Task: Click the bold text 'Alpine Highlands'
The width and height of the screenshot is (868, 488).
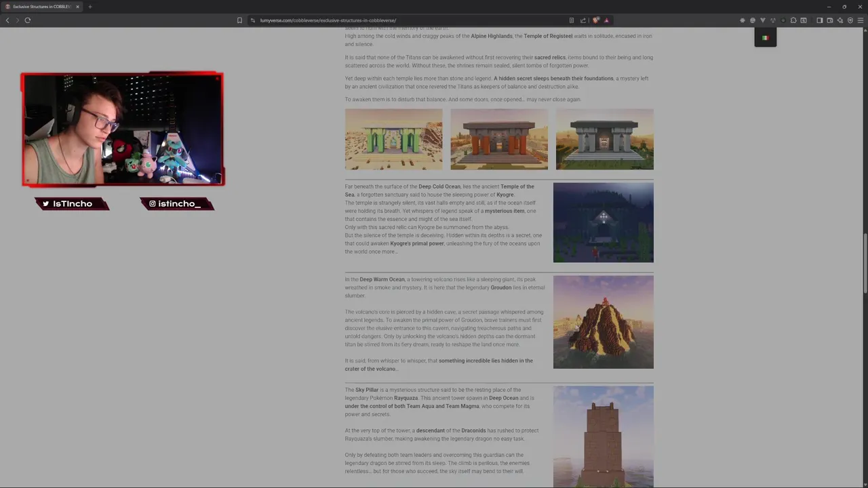Action: [492, 36]
